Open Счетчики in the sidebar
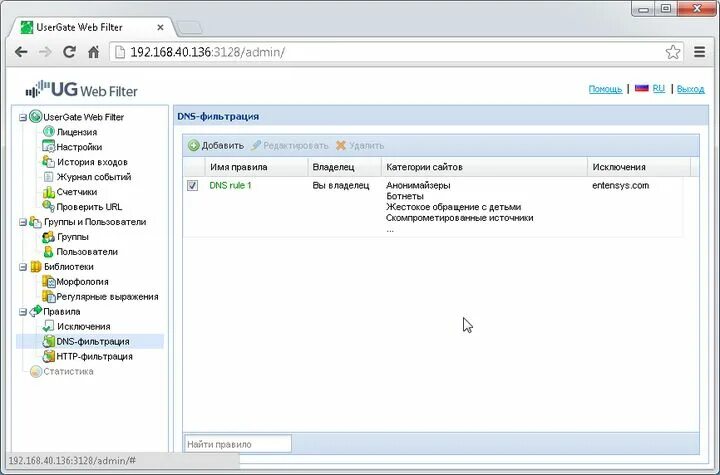 click(77, 192)
